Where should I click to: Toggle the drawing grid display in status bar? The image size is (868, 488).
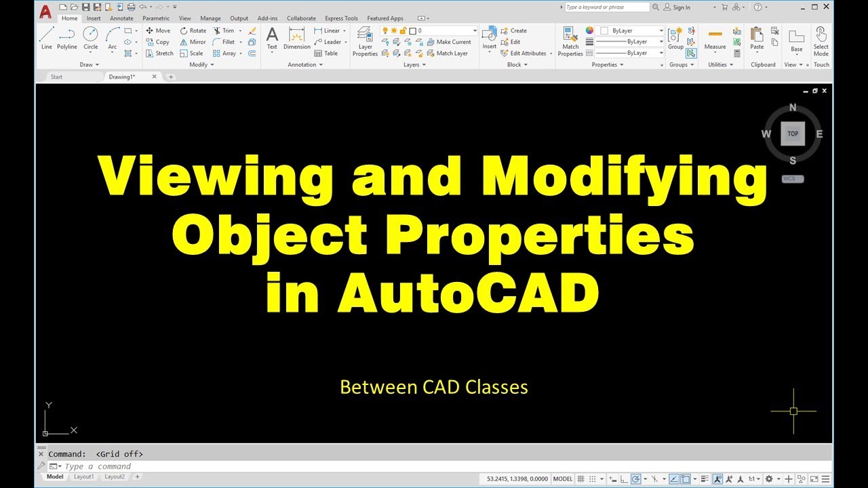coord(580,479)
